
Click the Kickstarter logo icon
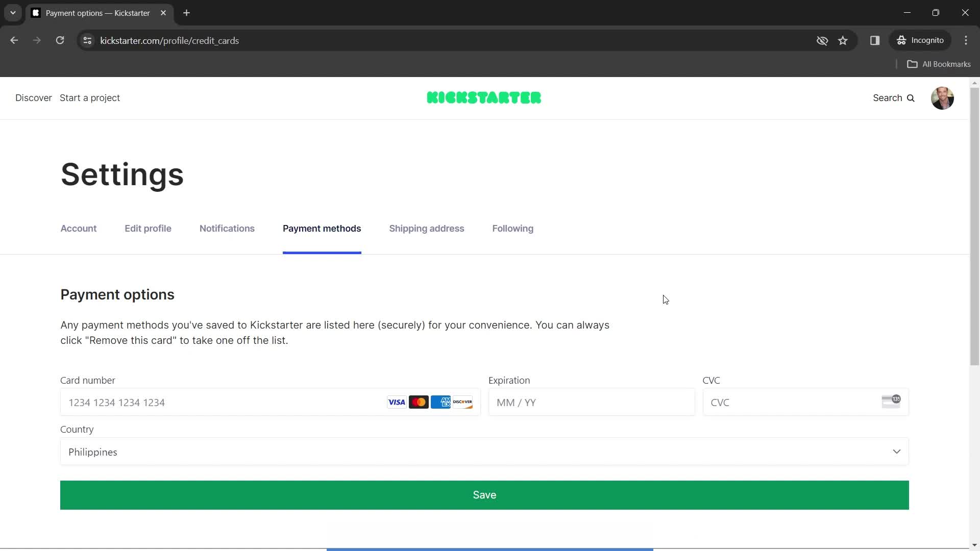(484, 97)
